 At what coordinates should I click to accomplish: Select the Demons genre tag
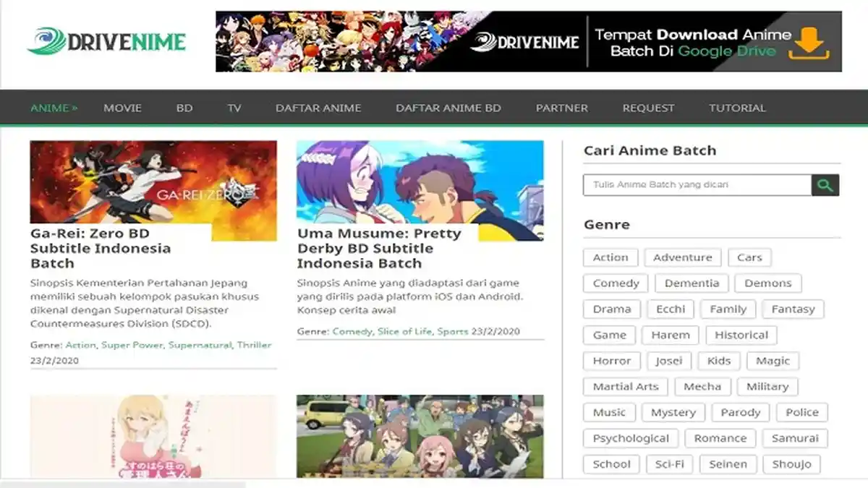point(768,283)
